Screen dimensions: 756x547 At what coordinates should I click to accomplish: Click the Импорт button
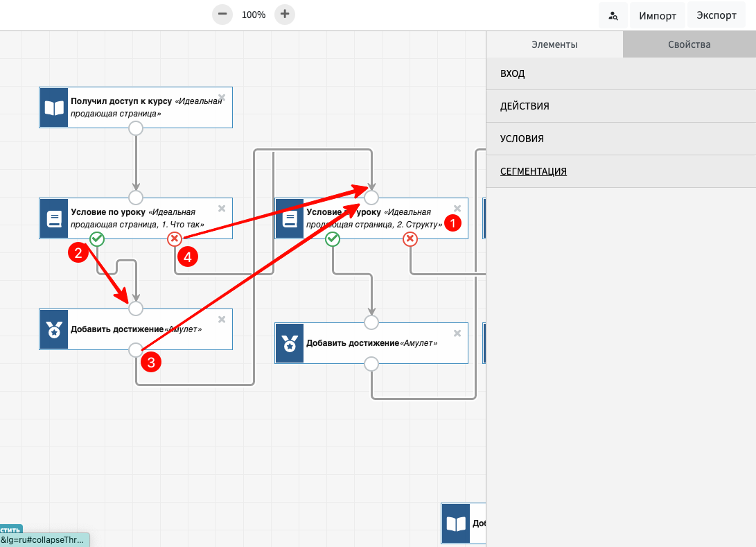[x=658, y=15]
